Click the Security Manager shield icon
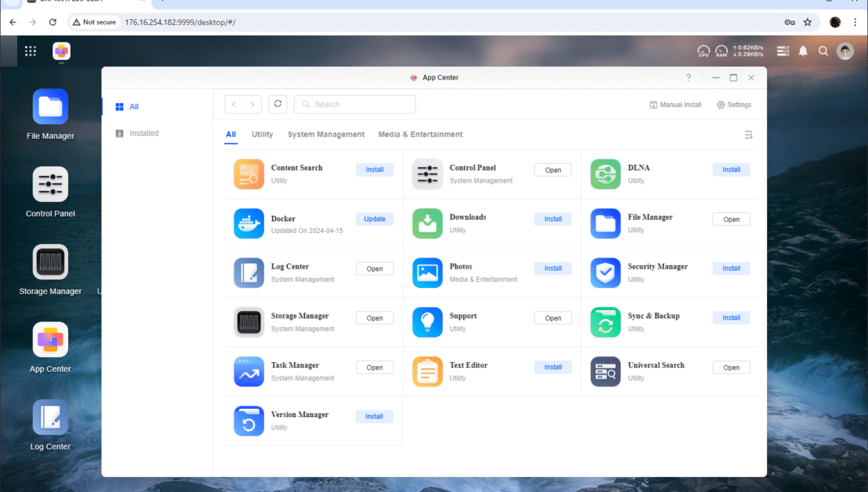The width and height of the screenshot is (868, 492). tap(605, 273)
